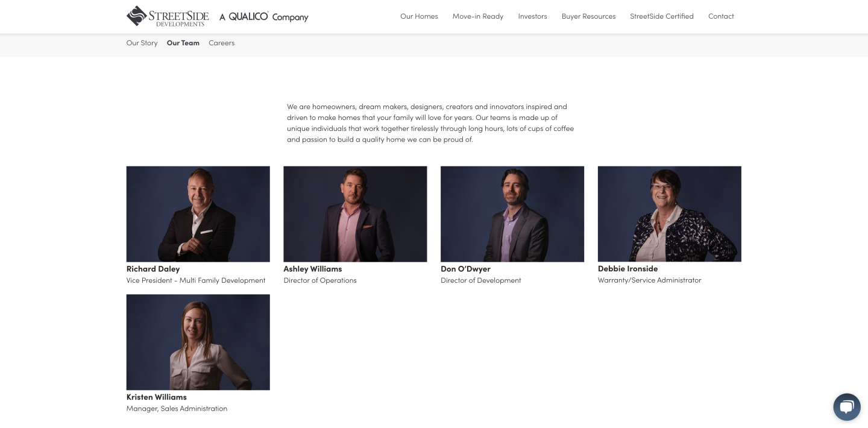Click Richard Daley's portrait photo
This screenshot has width=868, height=428.
(198, 214)
